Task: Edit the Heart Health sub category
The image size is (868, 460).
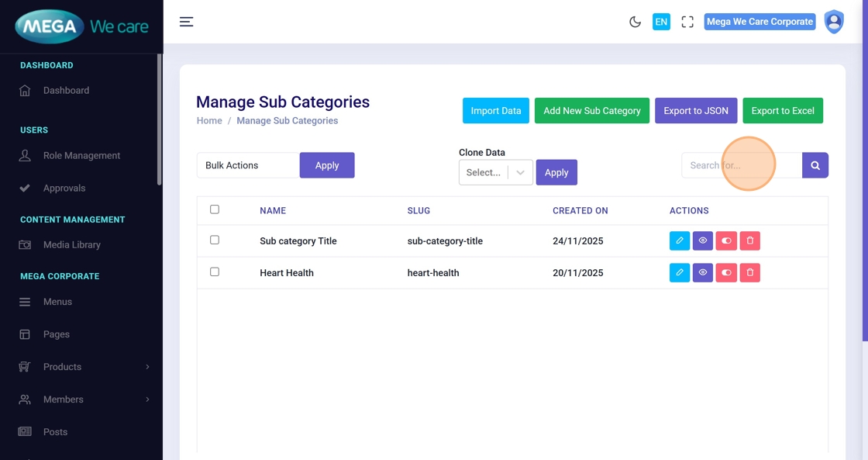Action: click(x=679, y=273)
